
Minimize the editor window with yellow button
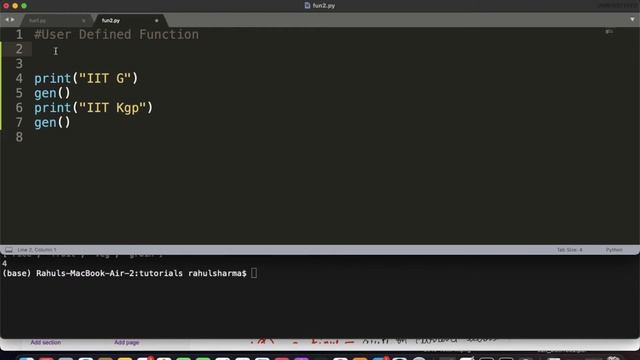(15, 6)
